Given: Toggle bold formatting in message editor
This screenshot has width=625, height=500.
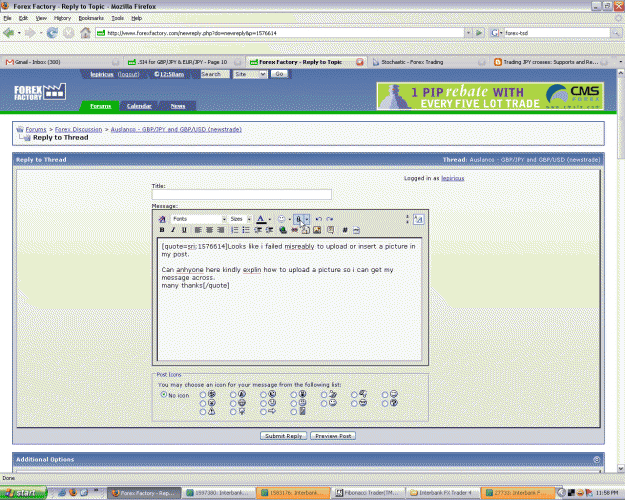Looking at the screenshot, I should point(162,230).
